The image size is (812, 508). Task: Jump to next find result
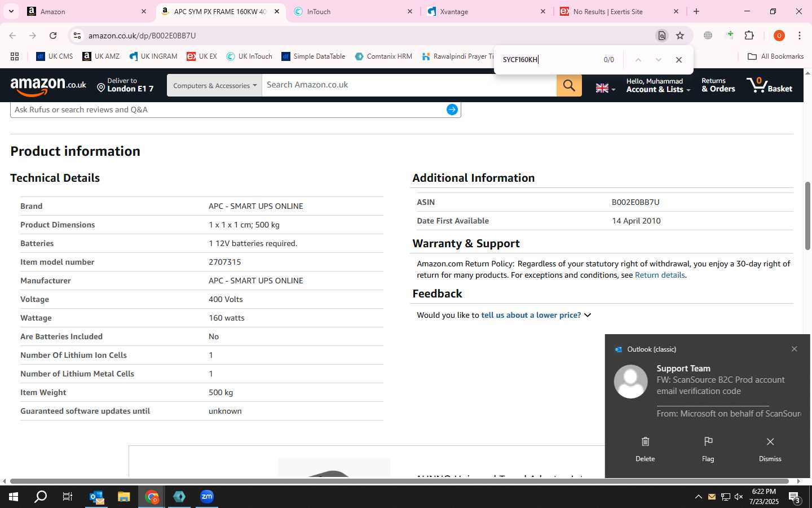click(658, 60)
